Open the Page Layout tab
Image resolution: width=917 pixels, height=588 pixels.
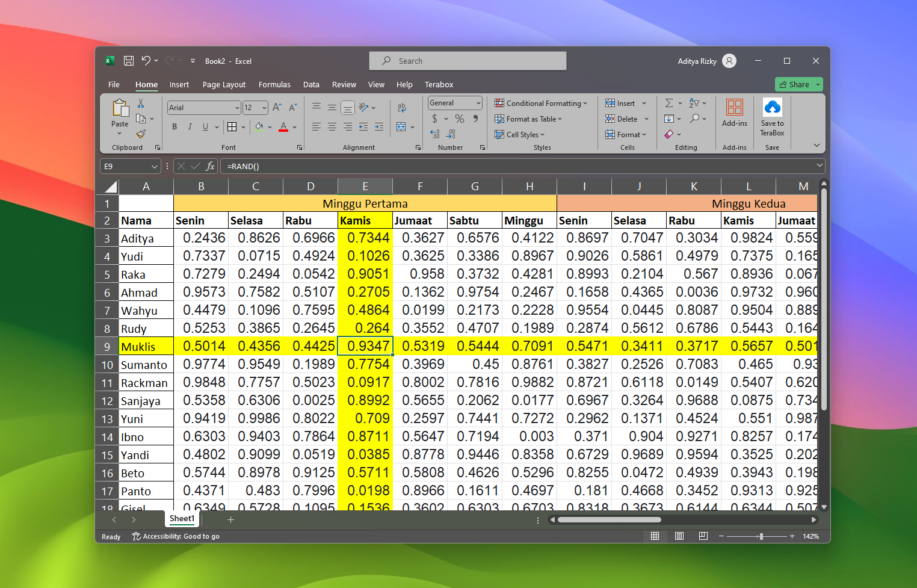(224, 85)
